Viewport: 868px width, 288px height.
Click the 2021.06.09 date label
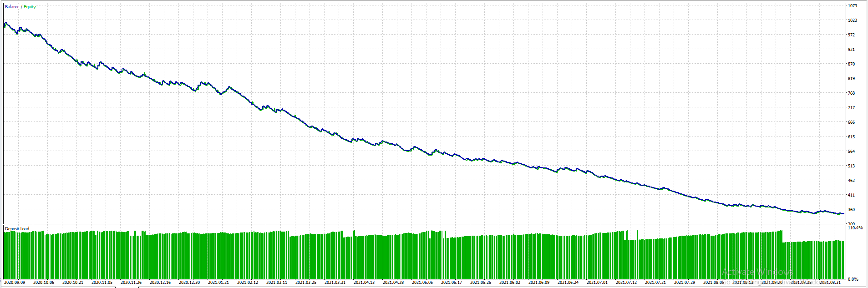(x=539, y=283)
